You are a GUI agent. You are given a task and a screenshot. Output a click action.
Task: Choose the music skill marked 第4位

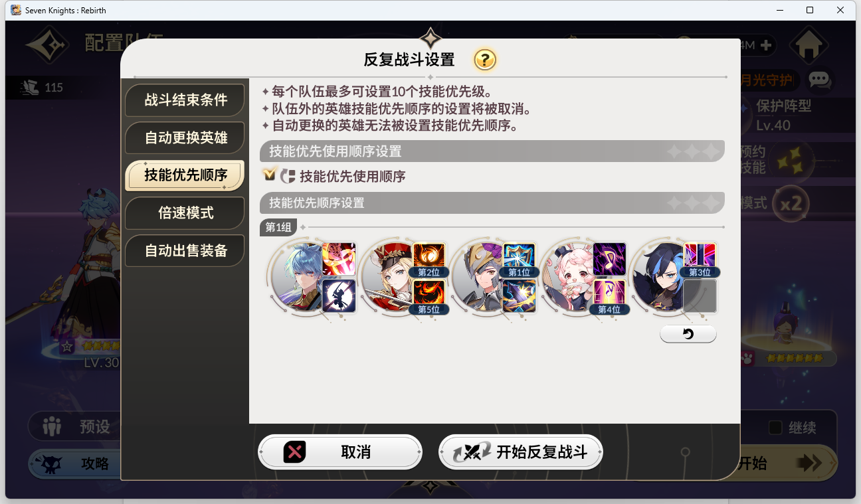click(609, 296)
